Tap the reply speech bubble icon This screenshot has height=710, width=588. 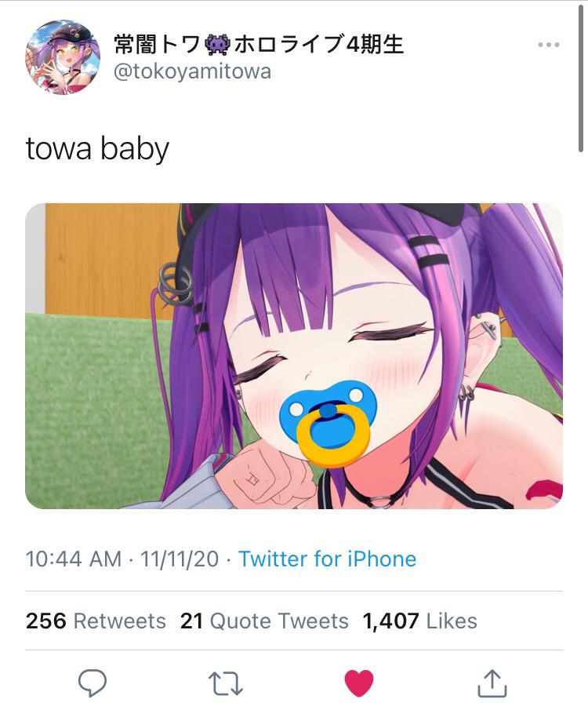pos(93,683)
